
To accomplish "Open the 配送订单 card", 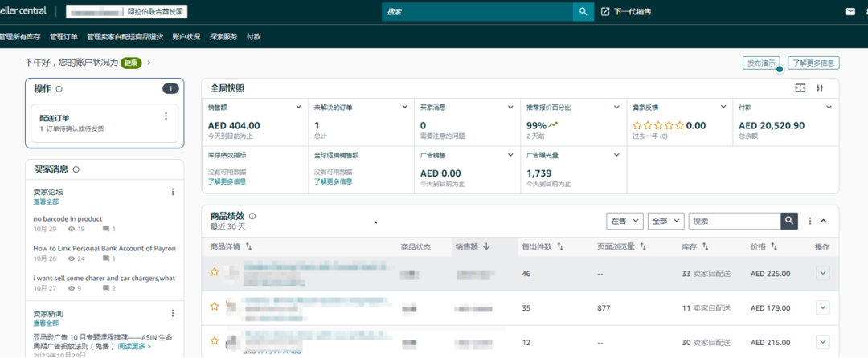I will (104, 123).
